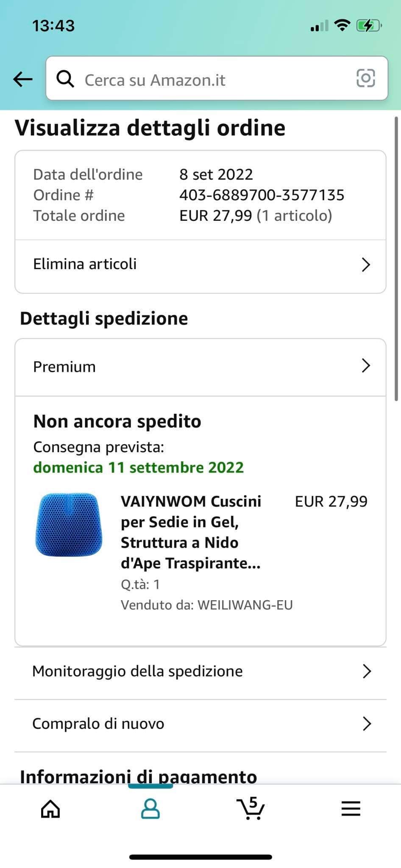Viewport: 401px width, 868px height.
Task: Open VAIYNWOM Cuscini per Sedie product title
Action: tap(191, 532)
